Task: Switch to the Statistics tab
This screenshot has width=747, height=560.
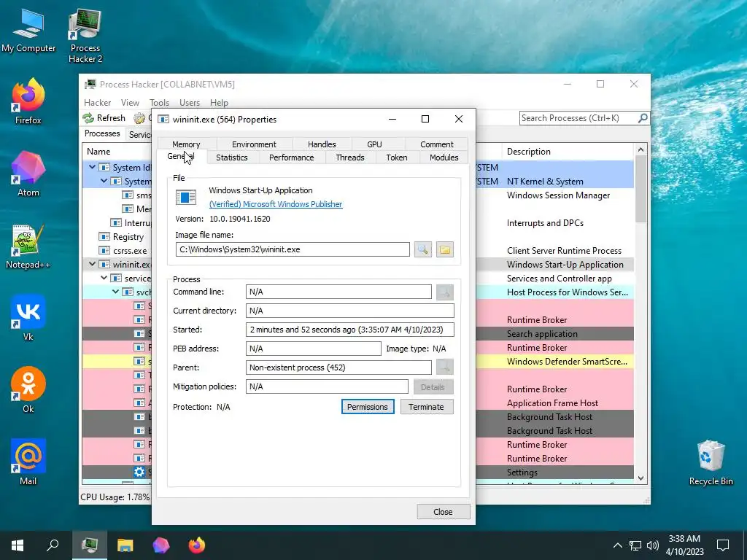Action: pos(232,157)
